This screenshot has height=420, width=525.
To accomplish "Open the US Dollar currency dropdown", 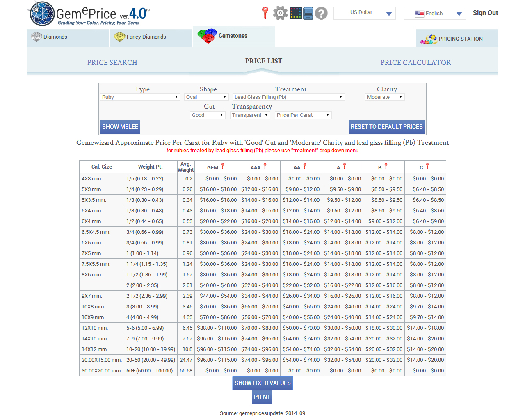I will tap(365, 13).
